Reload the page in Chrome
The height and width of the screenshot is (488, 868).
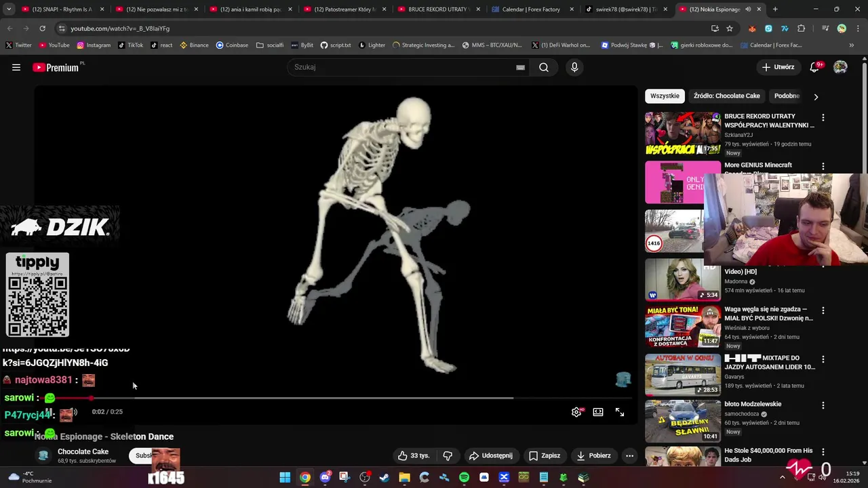coord(42,28)
